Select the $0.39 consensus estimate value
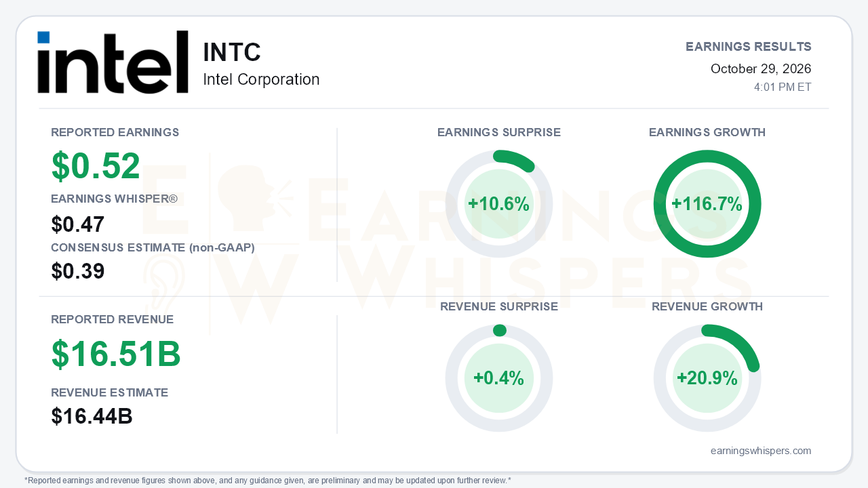The height and width of the screenshot is (488, 868). [78, 271]
